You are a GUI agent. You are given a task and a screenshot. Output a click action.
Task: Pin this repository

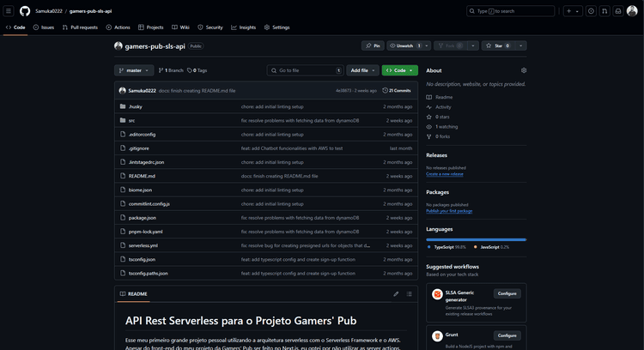click(373, 45)
